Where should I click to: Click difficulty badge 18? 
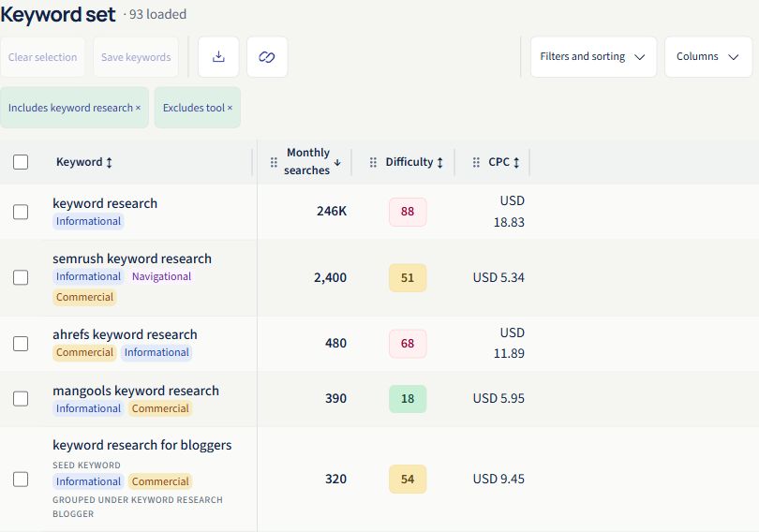coord(408,398)
